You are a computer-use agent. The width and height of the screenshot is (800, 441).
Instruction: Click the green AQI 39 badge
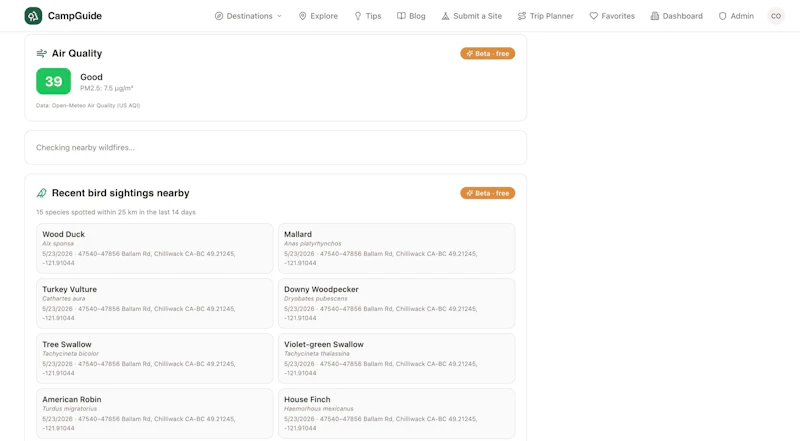point(54,81)
